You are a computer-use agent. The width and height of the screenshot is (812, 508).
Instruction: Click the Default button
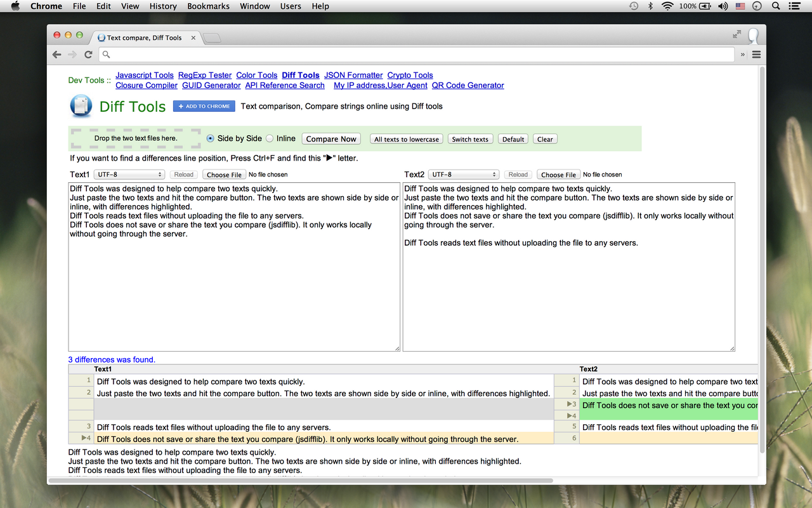coord(513,139)
